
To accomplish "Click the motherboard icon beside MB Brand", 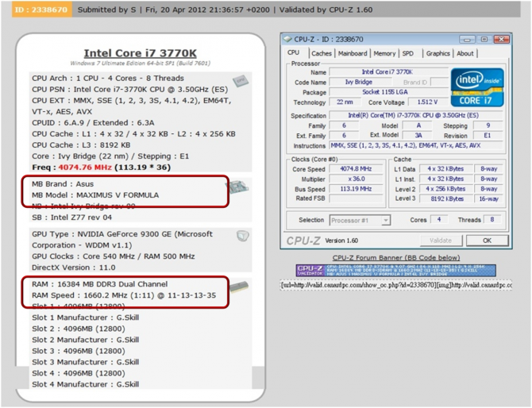I will click(237, 187).
